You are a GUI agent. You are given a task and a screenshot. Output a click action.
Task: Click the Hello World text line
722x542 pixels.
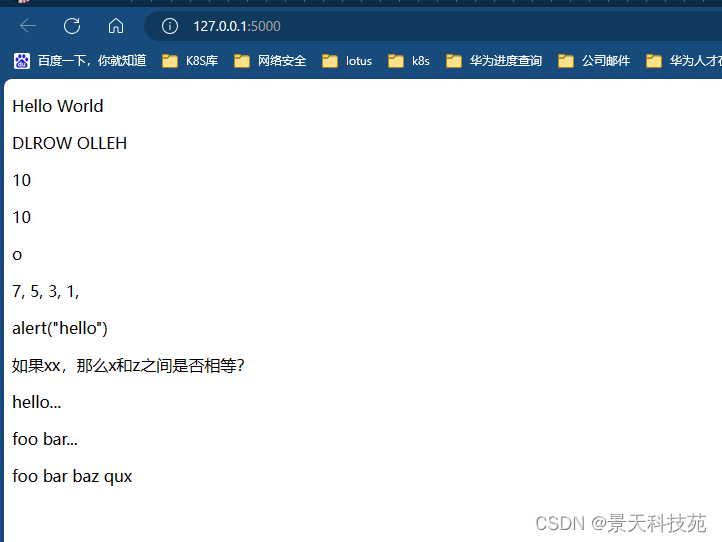coord(58,106)
